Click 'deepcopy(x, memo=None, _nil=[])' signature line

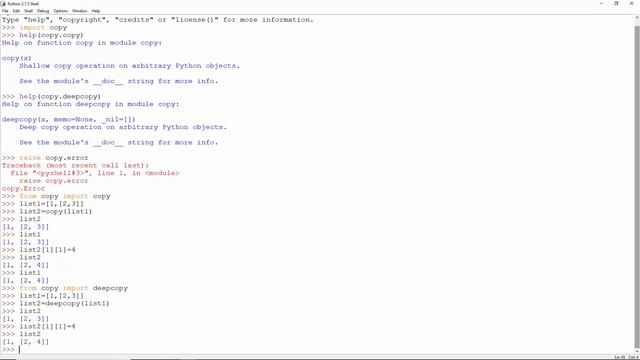coord(69,119)
